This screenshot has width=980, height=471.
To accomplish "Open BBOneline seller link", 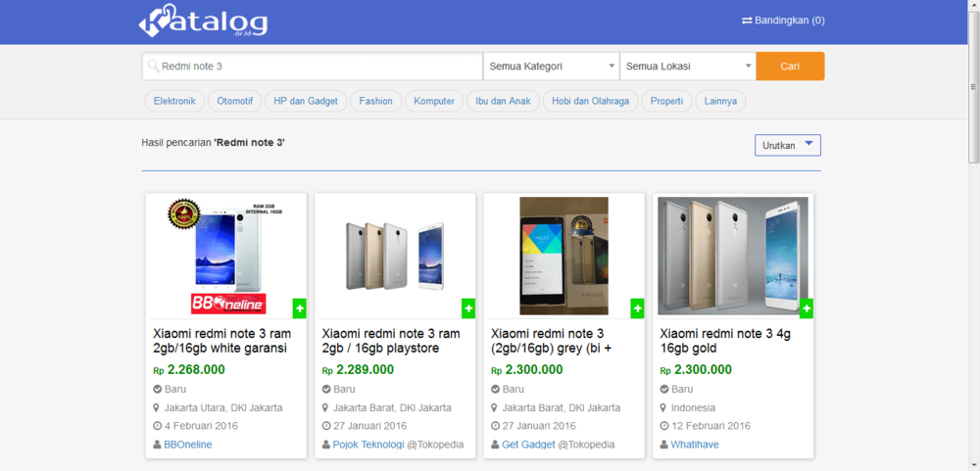I will (187, 445).
